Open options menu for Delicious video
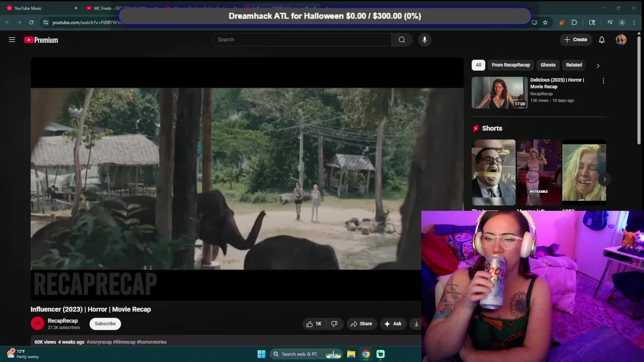Image resolution: width=644 pixels, height=362 pixels. 603,81
